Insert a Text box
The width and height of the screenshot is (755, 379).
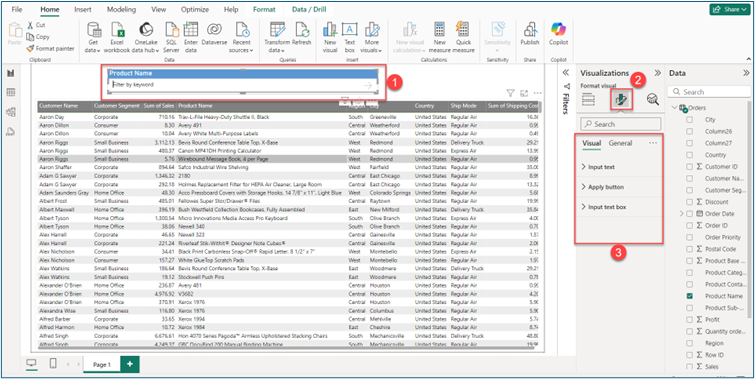click(350, 38)
